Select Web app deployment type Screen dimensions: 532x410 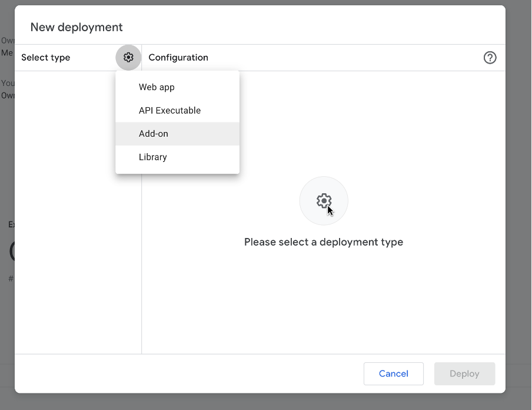coord(157,87)
